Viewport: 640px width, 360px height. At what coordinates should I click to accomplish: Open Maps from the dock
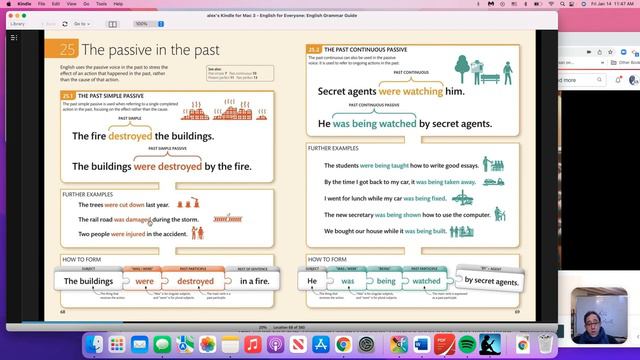(185, 345)
